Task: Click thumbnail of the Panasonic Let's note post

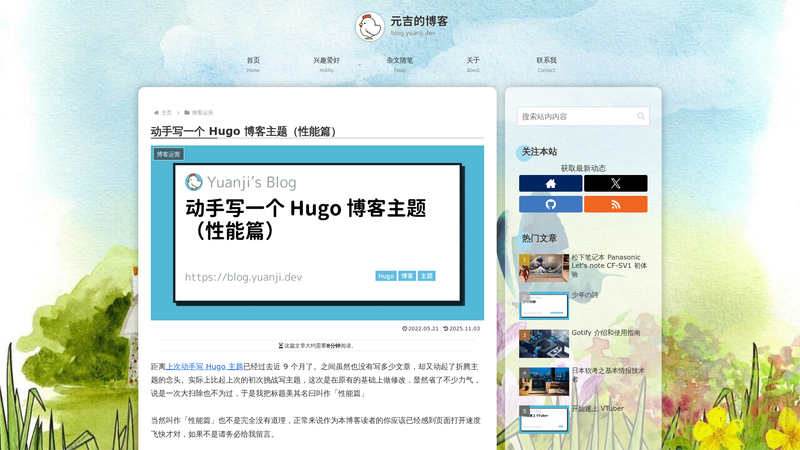Action: 544,268
